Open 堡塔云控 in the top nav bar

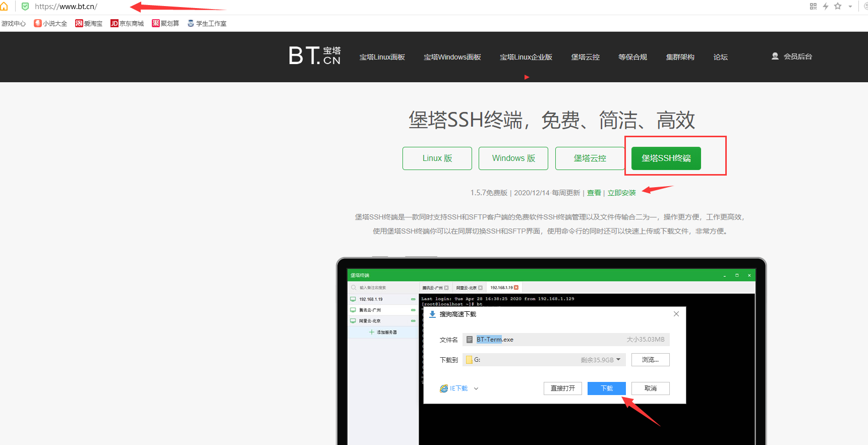[586, 57]
